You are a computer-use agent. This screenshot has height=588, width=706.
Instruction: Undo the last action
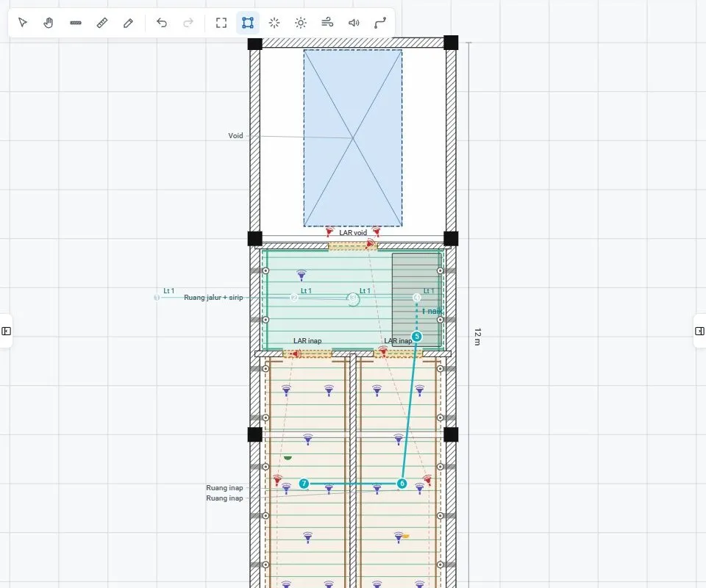162,23
